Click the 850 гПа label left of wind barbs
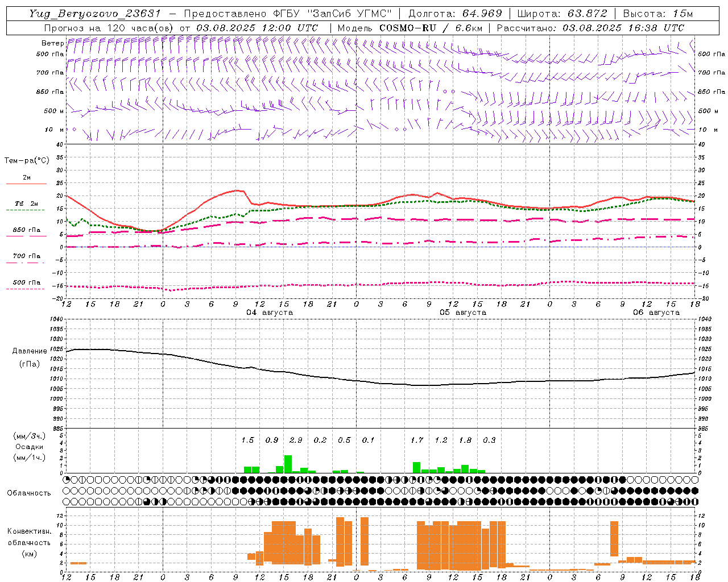The image size is (728, 582). [x=50, y=92]
